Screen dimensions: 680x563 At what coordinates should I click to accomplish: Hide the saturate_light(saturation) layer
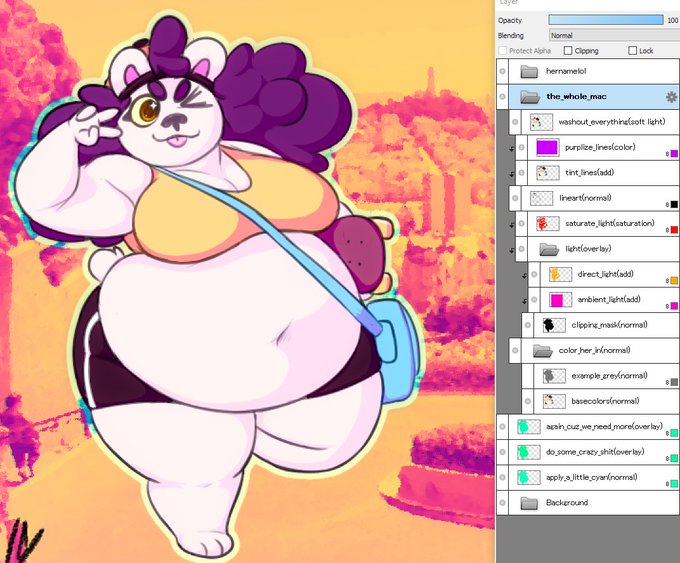522,223
